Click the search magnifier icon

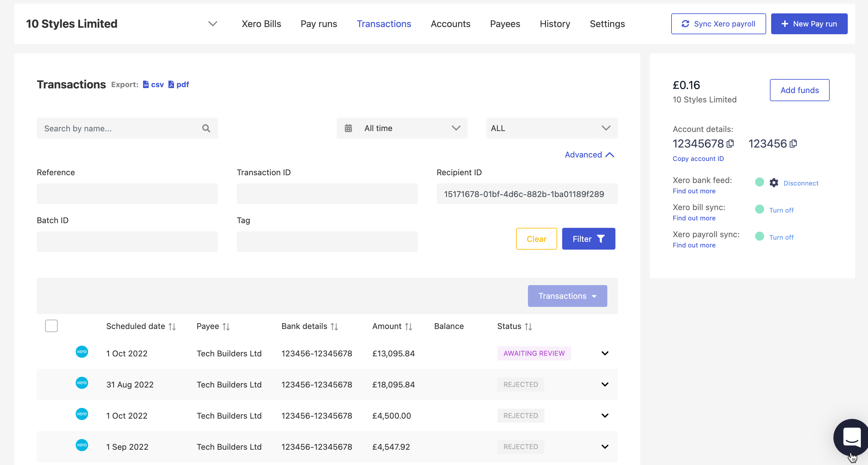tap(206, 128)
